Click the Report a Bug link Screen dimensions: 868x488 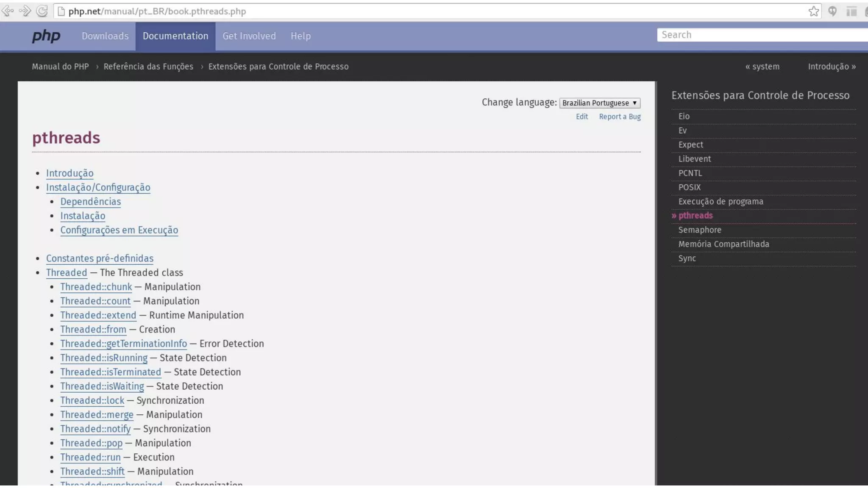(620, 116)
